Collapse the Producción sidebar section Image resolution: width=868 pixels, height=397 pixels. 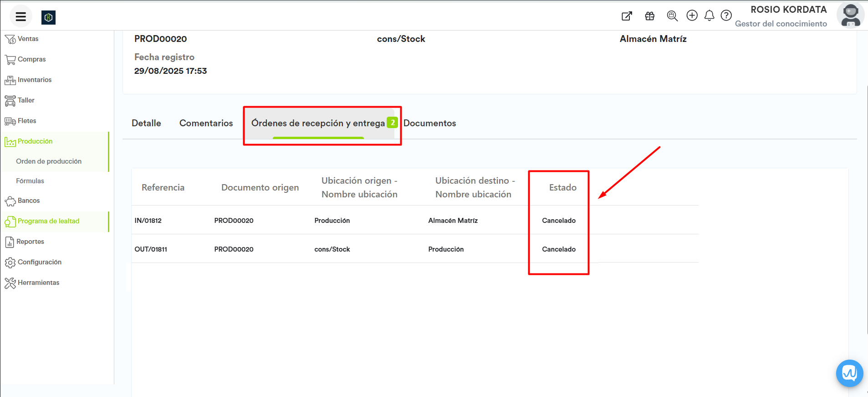pos(35,142)
